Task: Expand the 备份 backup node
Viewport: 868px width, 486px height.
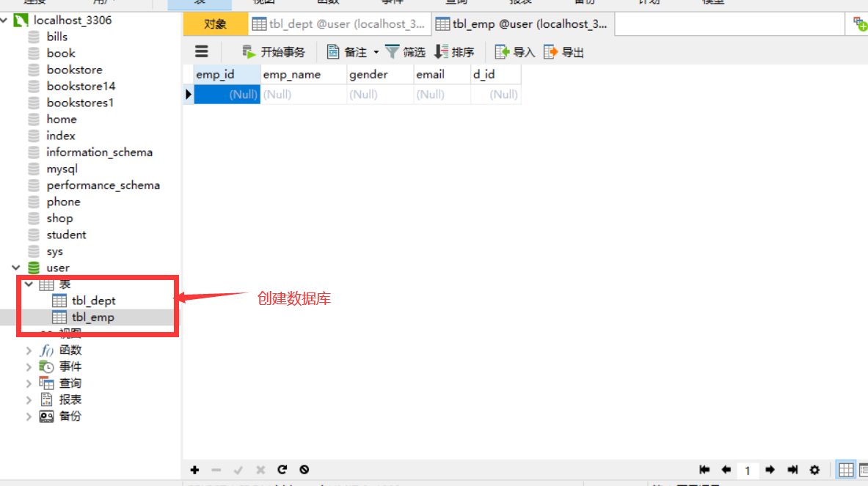Action: pos(29,416)
